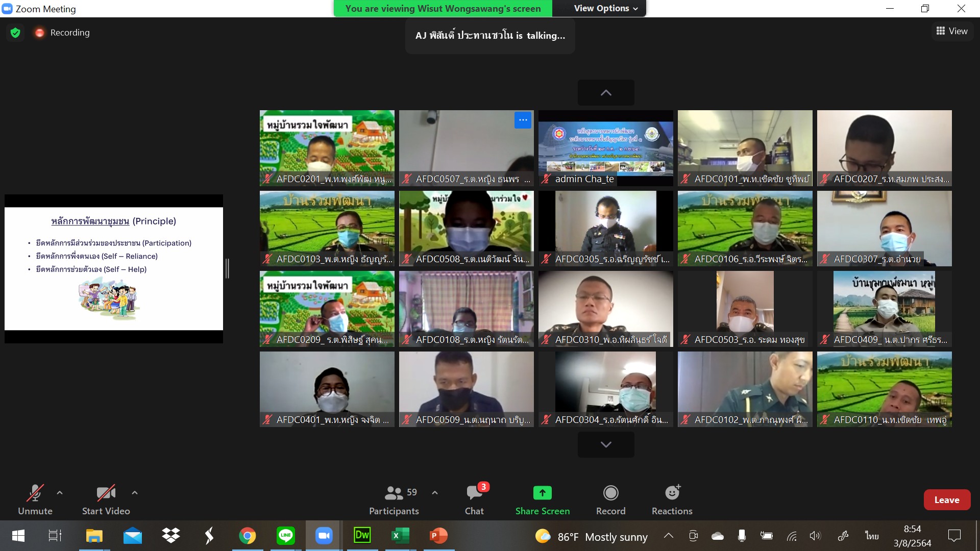
Task: Open the Windows Start menu
Action: 18,536
